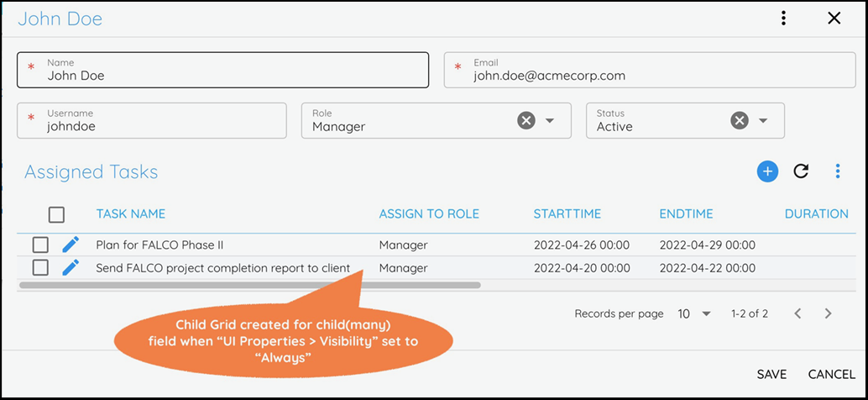Clear the Status field value
The image size is (868, 400).
click(739, 121)
